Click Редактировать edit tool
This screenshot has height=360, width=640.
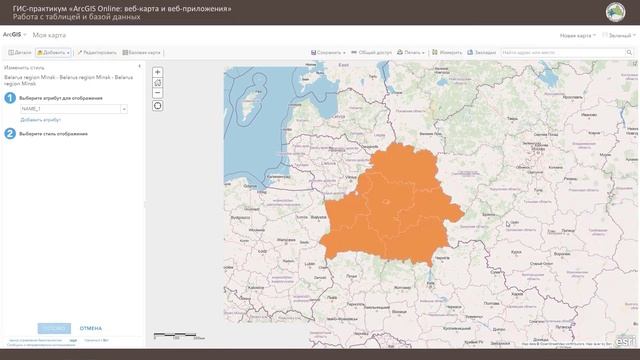(x=97, y=53)
